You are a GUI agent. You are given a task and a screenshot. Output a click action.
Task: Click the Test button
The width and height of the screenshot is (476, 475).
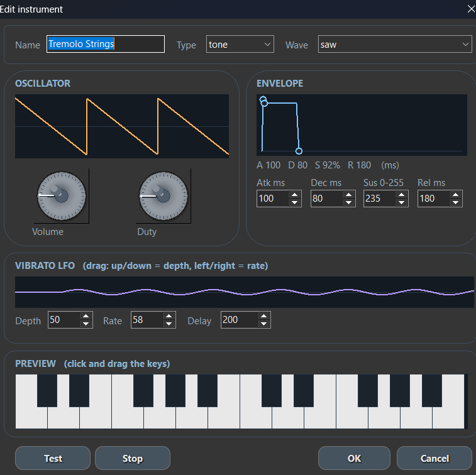[53, 458]
